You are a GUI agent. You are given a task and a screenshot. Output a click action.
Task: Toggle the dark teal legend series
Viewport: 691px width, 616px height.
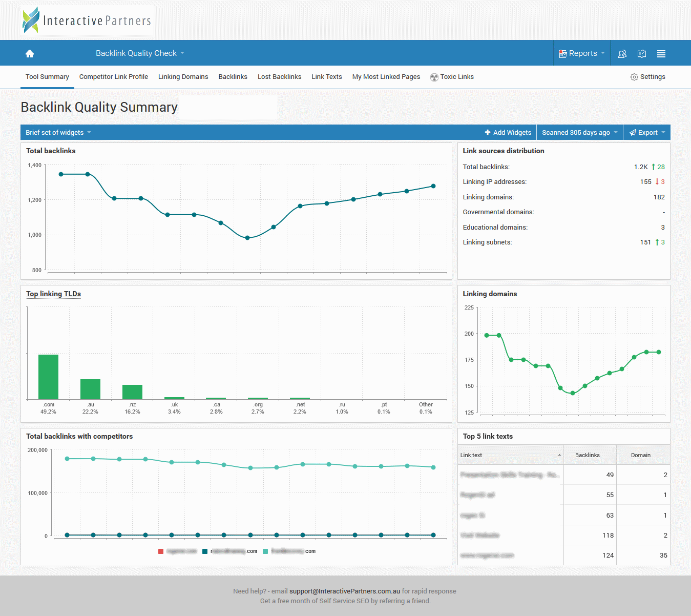coord(205,551)
